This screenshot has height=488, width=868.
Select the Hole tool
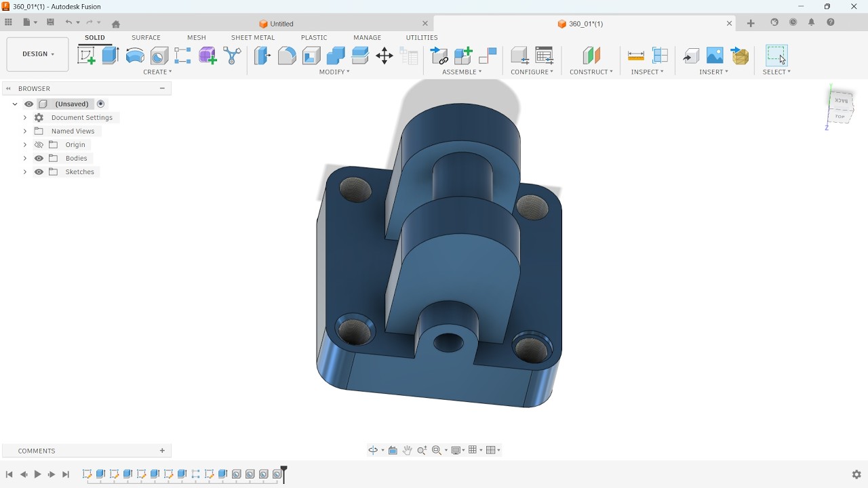pos(159,56)
